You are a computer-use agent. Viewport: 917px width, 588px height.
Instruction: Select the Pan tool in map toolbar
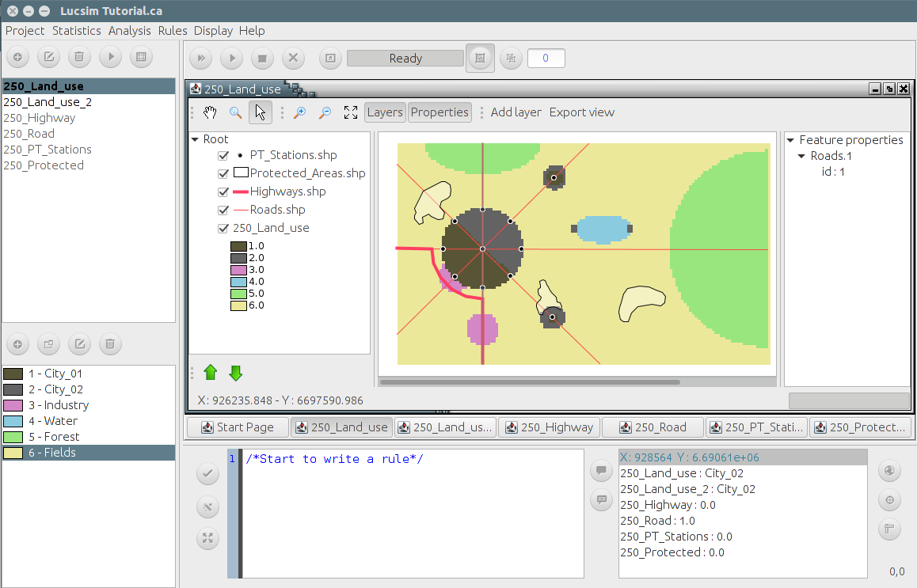click(210, 112)
